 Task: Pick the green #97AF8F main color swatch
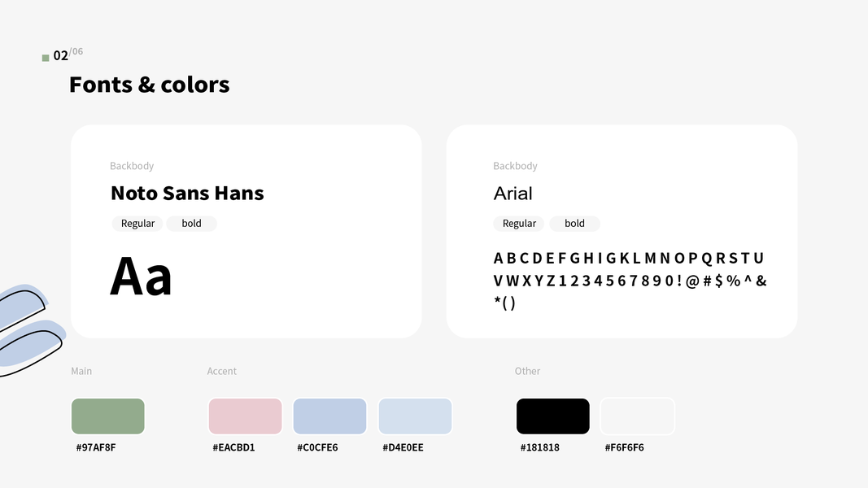click(107, 416)
